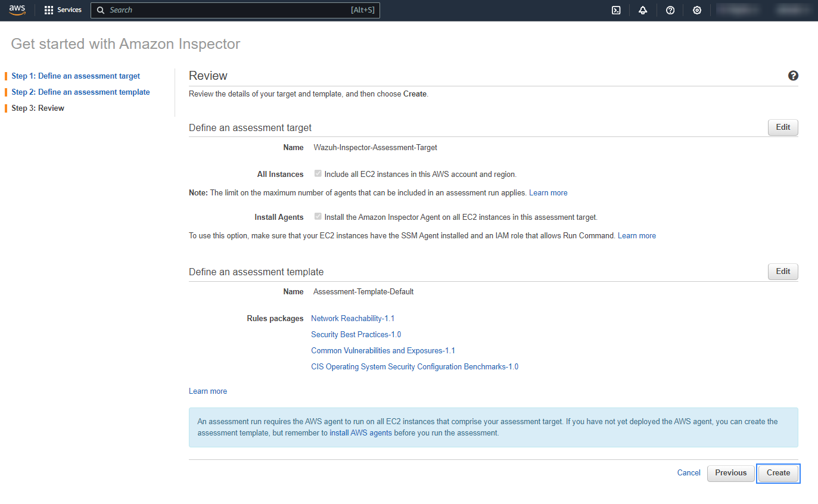Image resolution: width=818 pixels, height=504 pixels.
Task: Edit the assessment target section
Action: (x=783, y=127)
